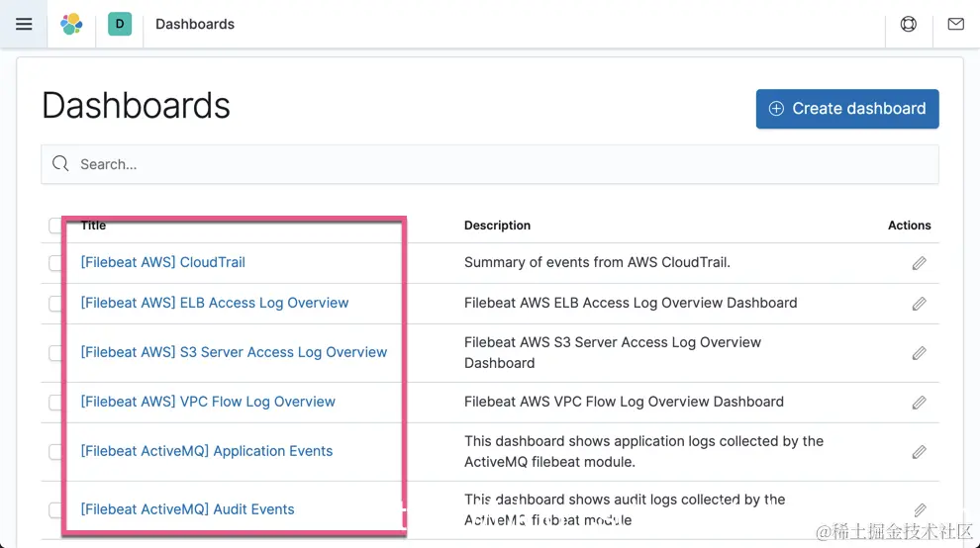Edit ELB Access Log Overview pencil icon
The image size is (980, 548).
919,304
